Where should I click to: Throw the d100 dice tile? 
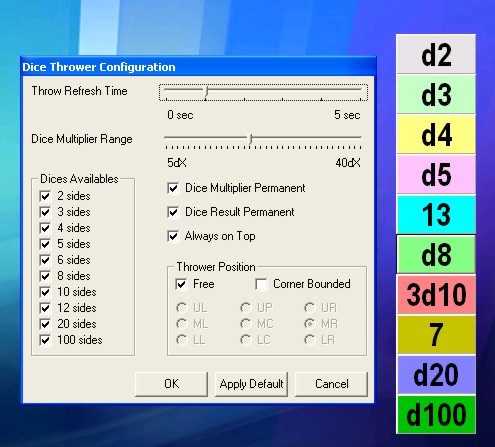436,414
